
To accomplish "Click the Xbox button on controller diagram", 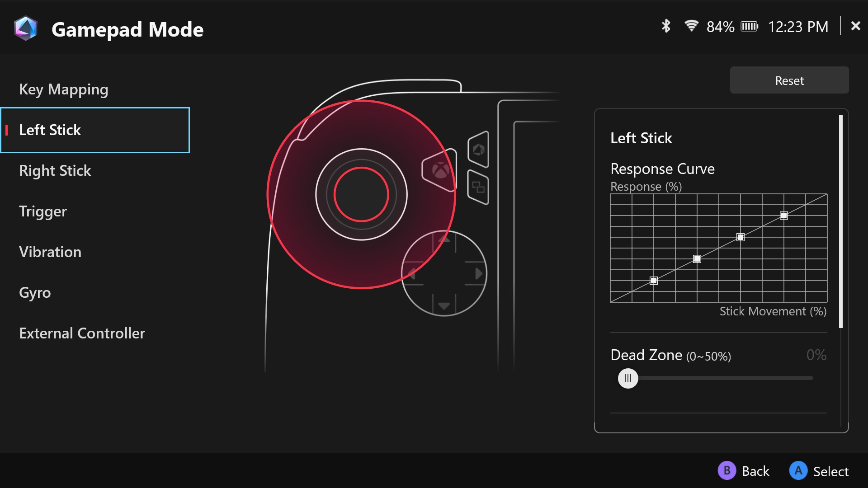I will click(440, 170).
